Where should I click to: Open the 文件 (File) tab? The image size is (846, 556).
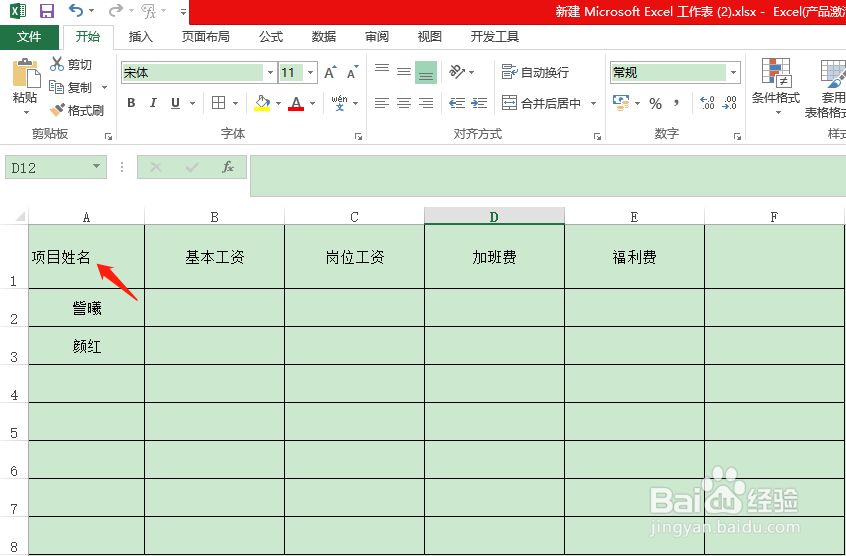tap(29, 37)
